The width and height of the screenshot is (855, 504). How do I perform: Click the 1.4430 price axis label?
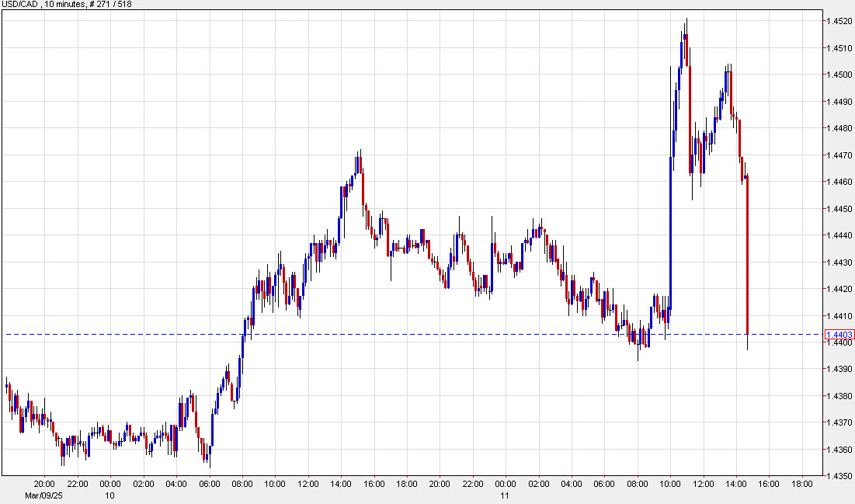[x=839, y=262]
